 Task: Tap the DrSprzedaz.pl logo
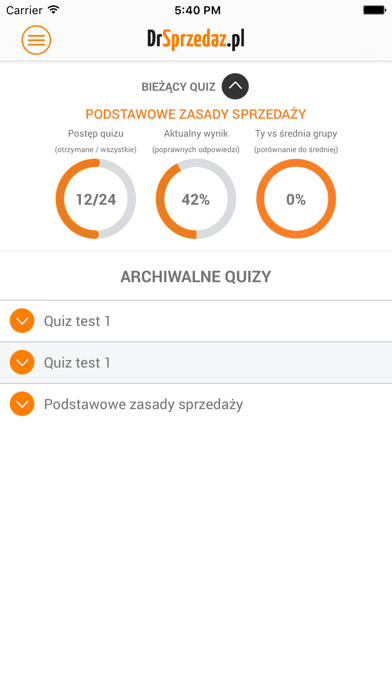click(196, 40)
